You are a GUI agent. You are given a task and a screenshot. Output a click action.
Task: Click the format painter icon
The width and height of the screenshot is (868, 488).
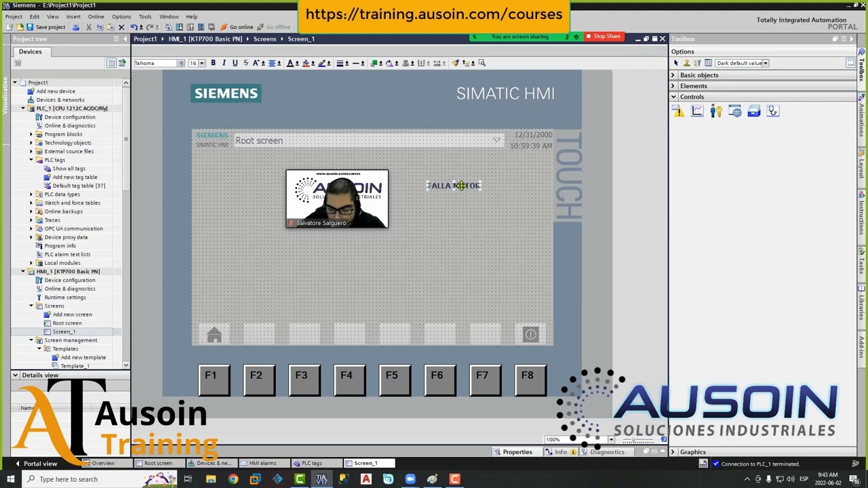click(x=456, y=63)
